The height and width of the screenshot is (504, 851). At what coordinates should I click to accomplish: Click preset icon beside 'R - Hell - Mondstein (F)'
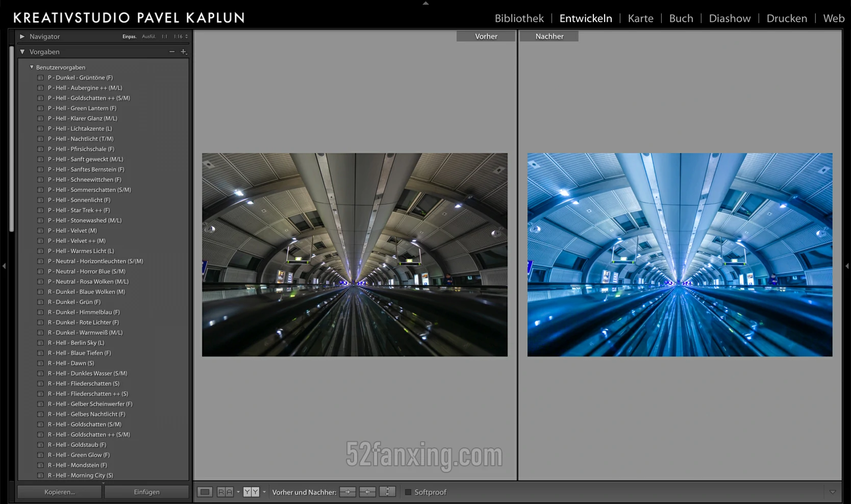tap(40, 465)
